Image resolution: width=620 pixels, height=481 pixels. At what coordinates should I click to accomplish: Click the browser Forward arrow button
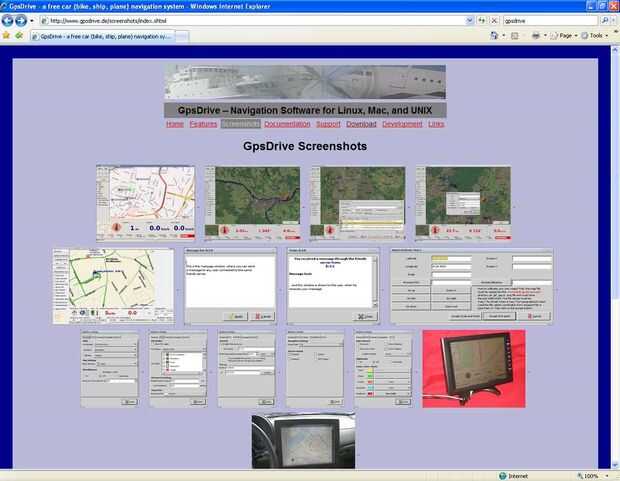pyautogui.click(x=21, y=20)
